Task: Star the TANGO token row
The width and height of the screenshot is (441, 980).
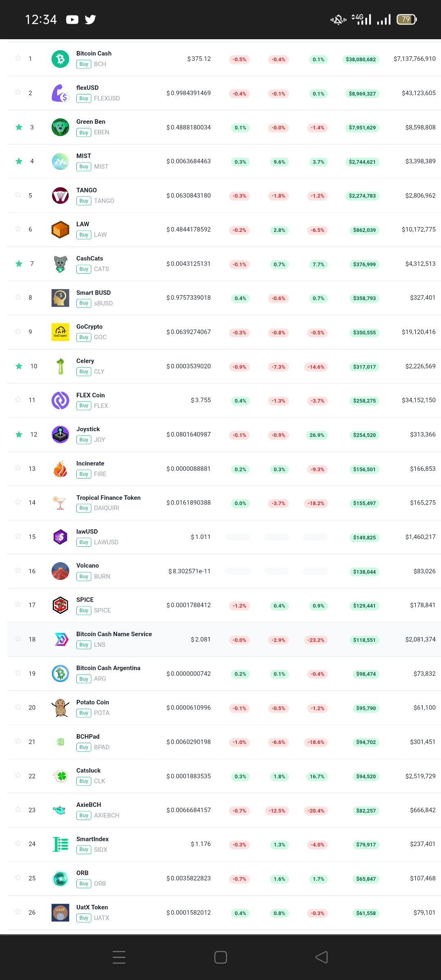Action: tap(18, 195)
